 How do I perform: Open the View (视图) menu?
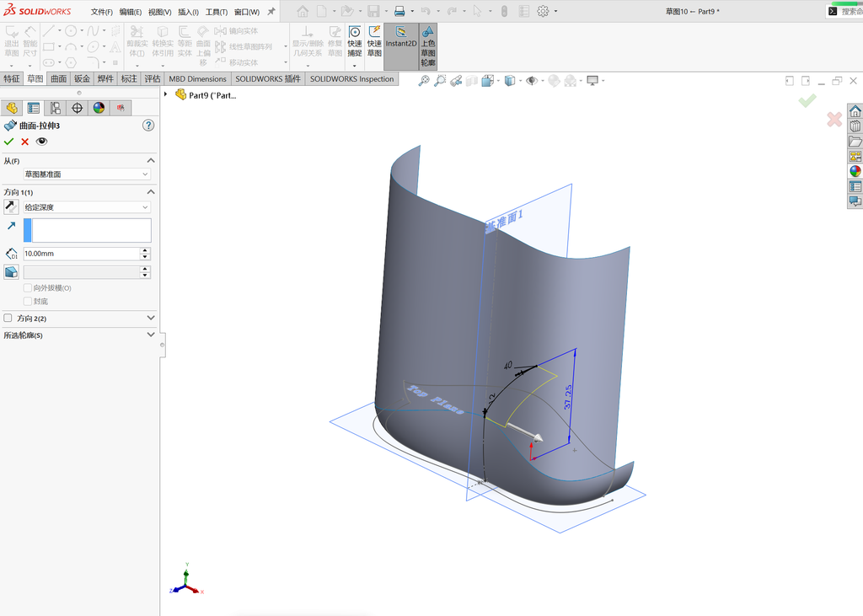159,12
